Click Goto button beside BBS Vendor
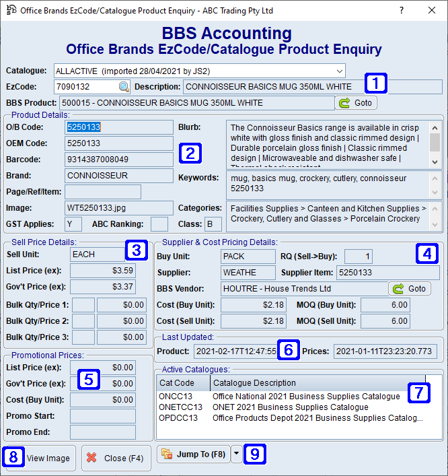448x476 pixels. 410,289
